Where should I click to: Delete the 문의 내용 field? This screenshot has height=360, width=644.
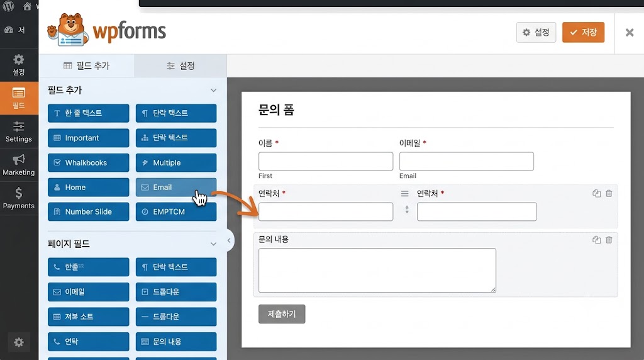click(609, 240)
